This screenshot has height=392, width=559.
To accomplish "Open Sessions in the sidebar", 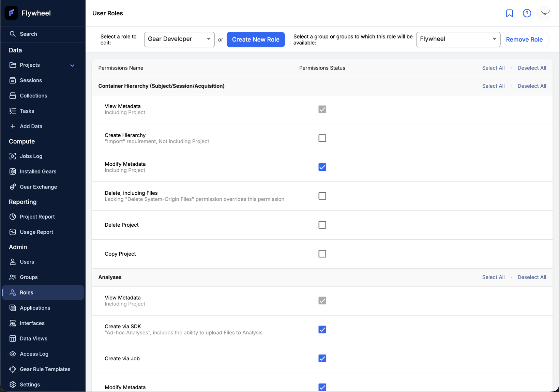I will point(43,80).
